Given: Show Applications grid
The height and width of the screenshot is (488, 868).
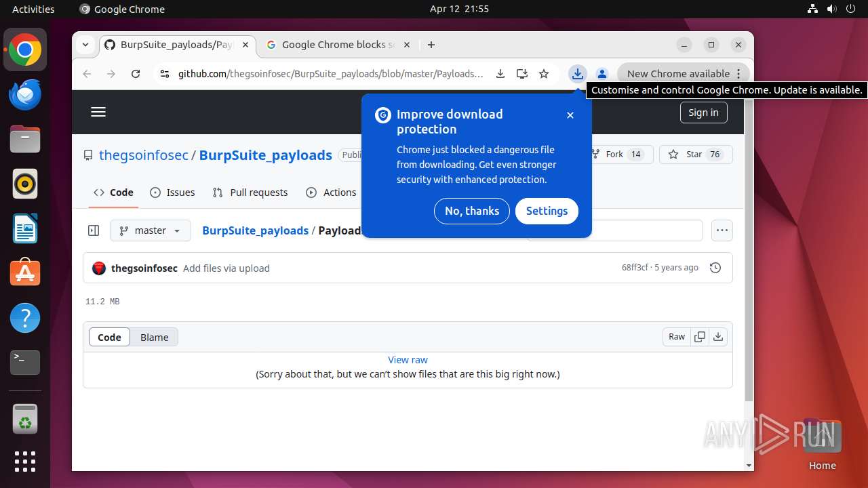Looking at the screenshot, I should (25, 462).
